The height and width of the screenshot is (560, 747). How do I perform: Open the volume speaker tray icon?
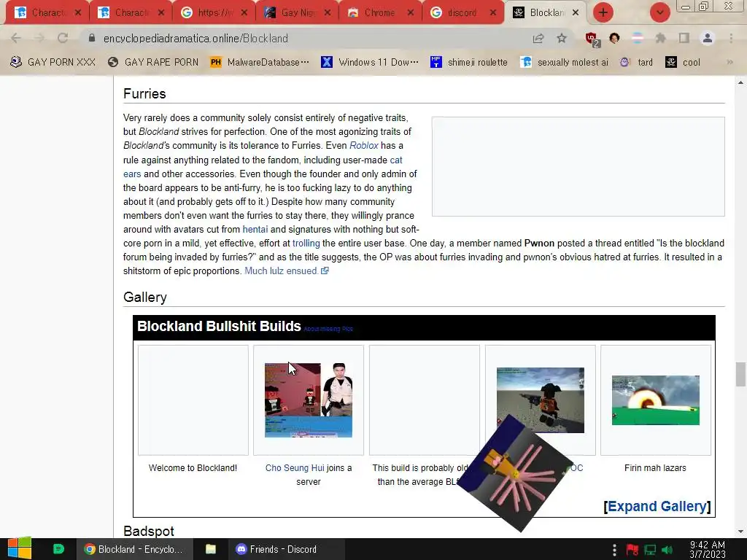[x=667, y=550]
